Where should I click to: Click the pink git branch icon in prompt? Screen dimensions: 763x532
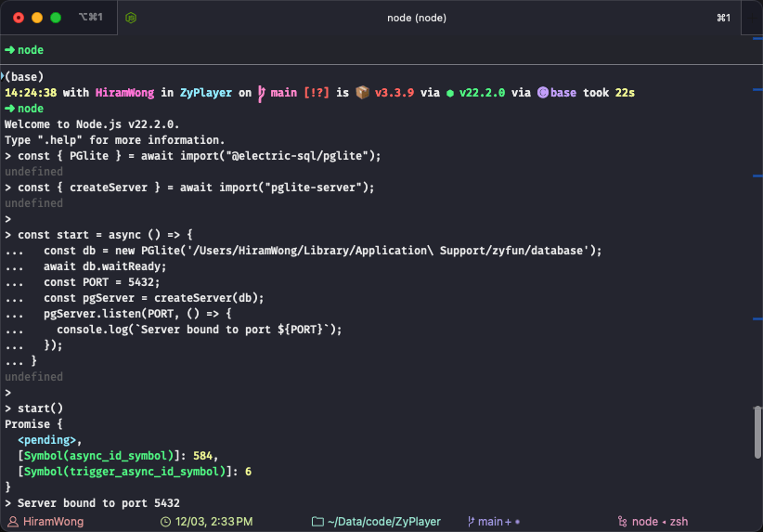(262, 93)
